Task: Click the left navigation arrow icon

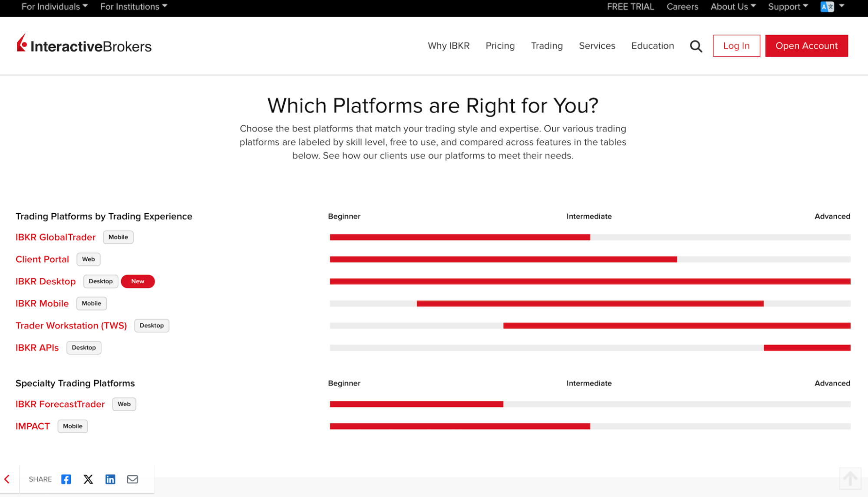Action: pyautogui.click(x=7, y=478)
